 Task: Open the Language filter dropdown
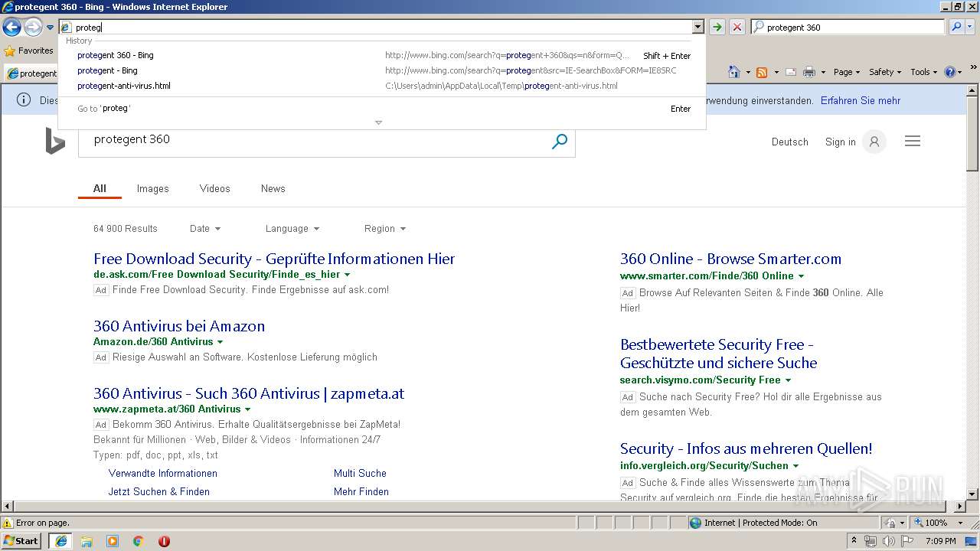(x=292, y=228)
